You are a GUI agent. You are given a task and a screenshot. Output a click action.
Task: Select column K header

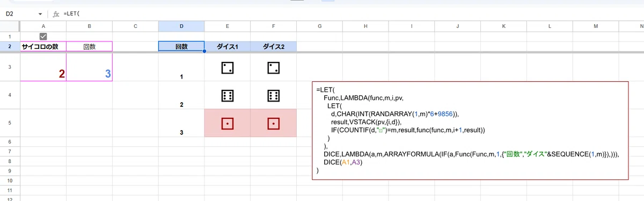tap(504, 26)
